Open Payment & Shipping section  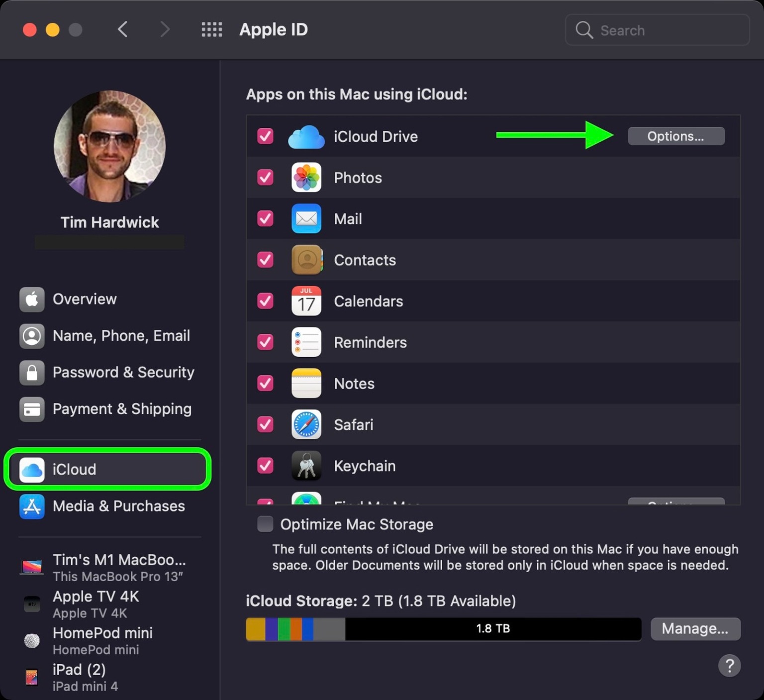[109, 409]
